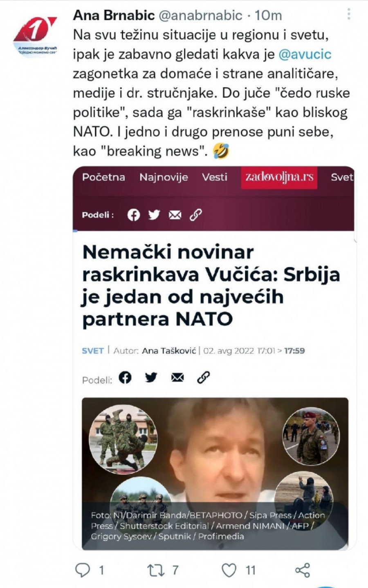Viewport: 368px width, 588px height.
Task: Tap the reply speech bubble icon
Action: [83, 570]
